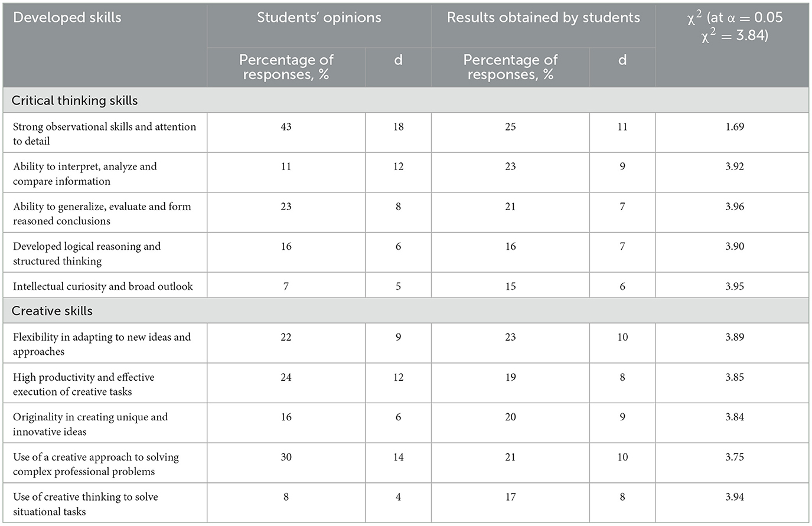
Task: Select 'Flexibility in adapting to new ideas' row label
Action: click(x=102, y=344)
